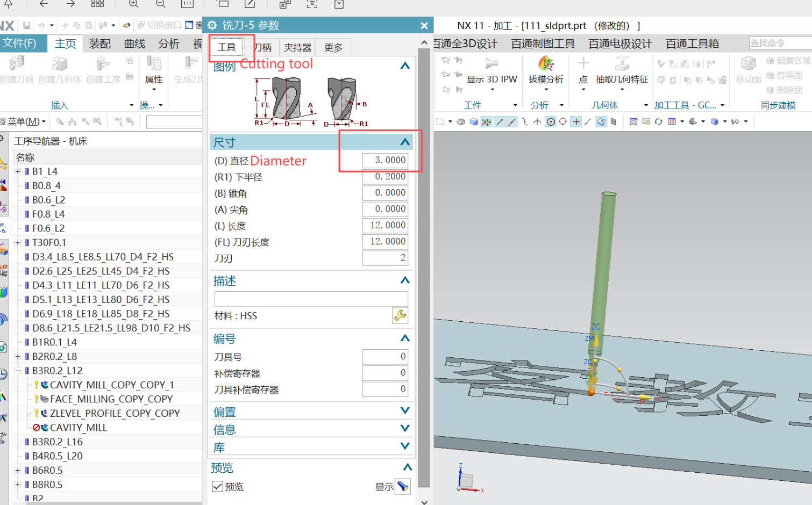Expand the 库 library section

click(x=405, y=446)
